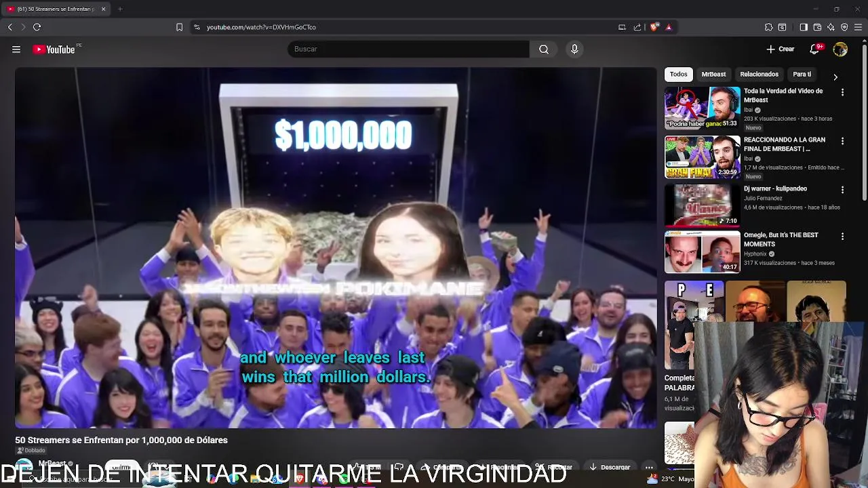Screen dimensions: 868x488
Task: Select the Todos filter chip
Action: pos(678,74)
